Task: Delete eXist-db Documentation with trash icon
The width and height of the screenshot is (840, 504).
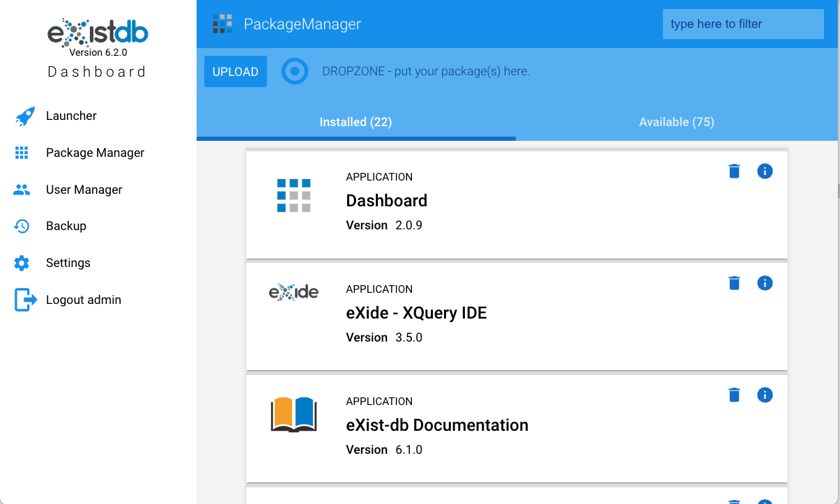Action: [734, 395]
